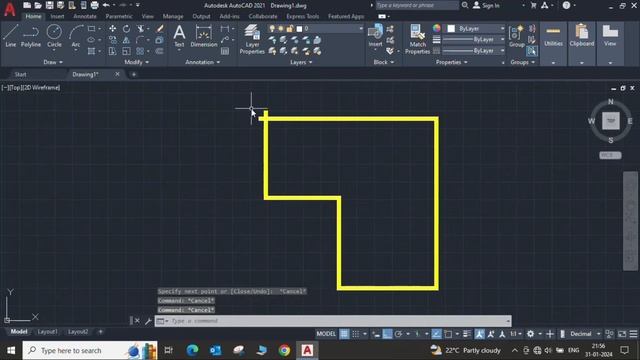Switch to the Insert ribbon tab
The width and height of the screenshot is (640, 360).
point(57,16)
